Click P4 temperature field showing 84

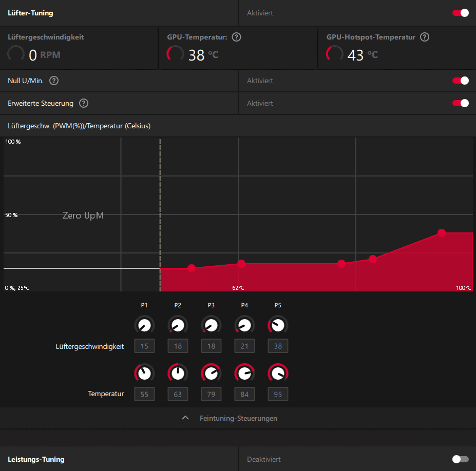point(245,394)
